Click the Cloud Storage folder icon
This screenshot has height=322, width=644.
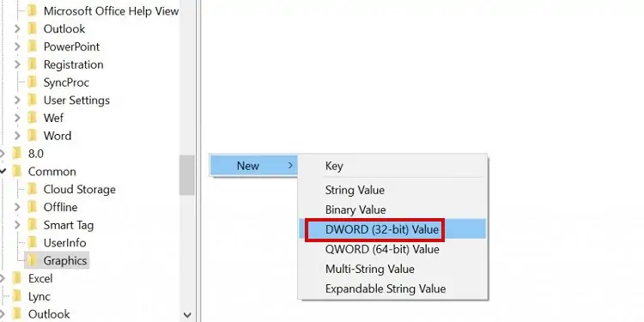(33, 189)
